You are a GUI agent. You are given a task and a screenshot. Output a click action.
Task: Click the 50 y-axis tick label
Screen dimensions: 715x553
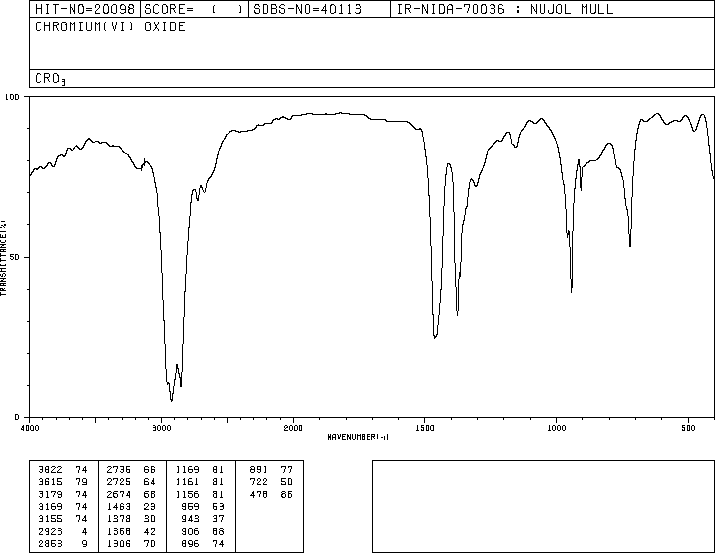[15, 257]
